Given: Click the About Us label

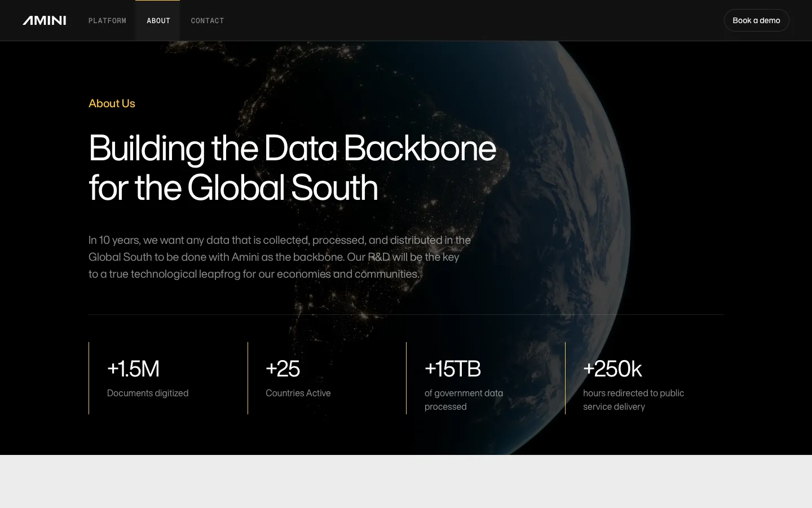Looking at the screenshot, I should coord(112,103).
